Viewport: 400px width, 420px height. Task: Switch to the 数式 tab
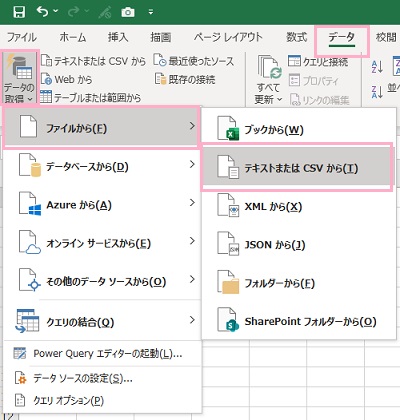[297, 37]
